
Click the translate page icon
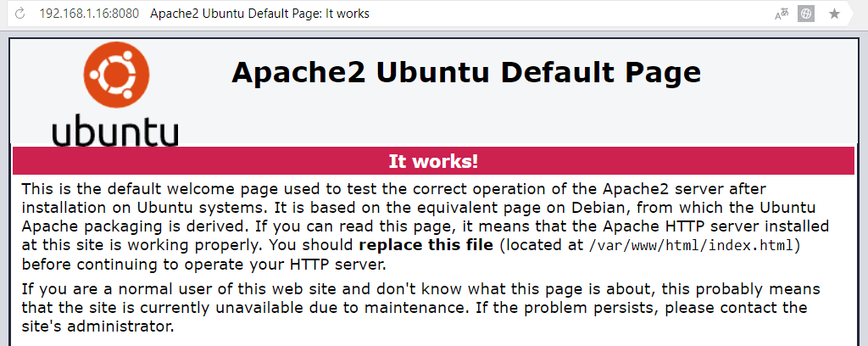tap(781, 14)
